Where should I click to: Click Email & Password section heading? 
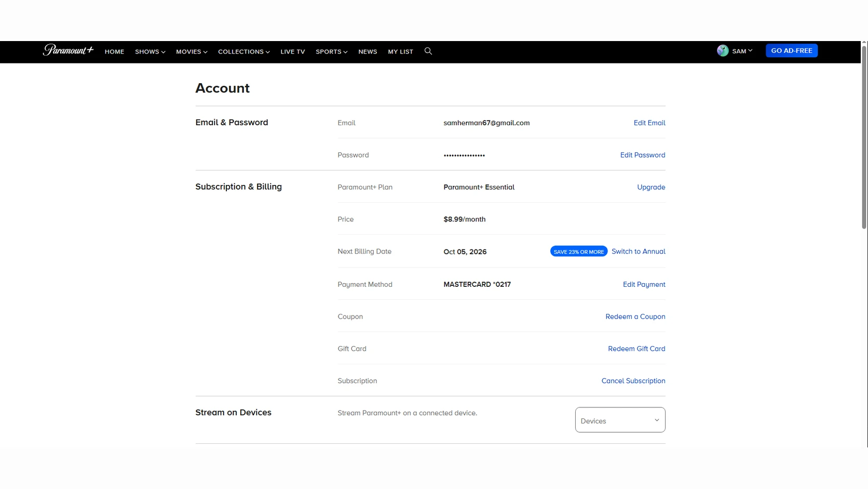point(232,122)
